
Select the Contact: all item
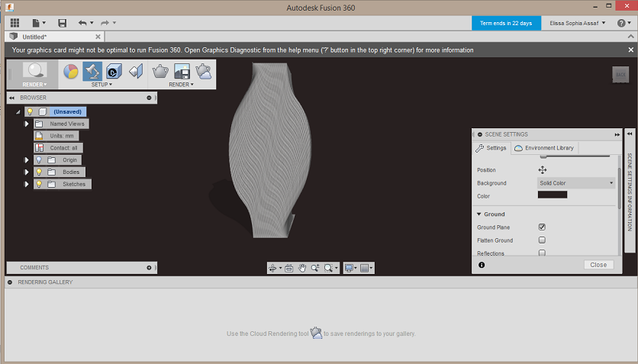coord(58,147)
